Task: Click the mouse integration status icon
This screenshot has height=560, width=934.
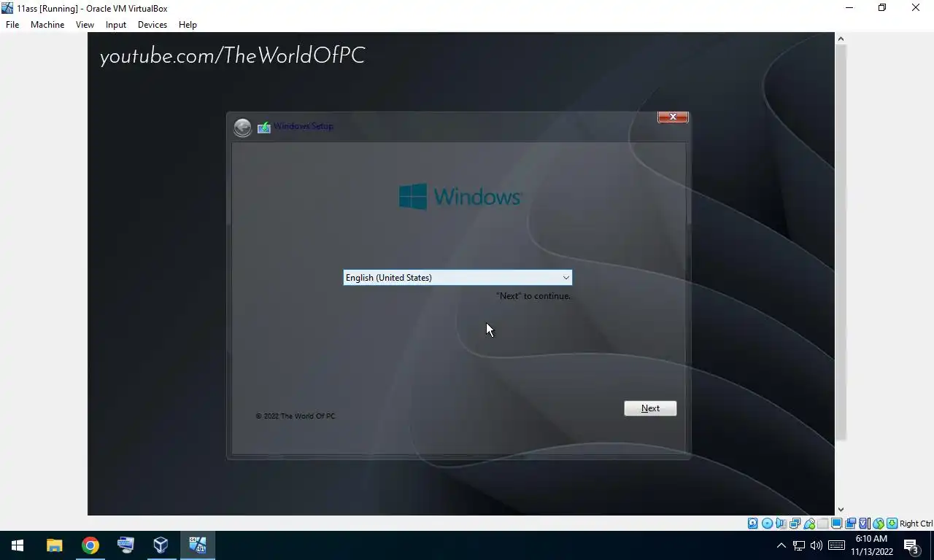Action: (878, 524)
